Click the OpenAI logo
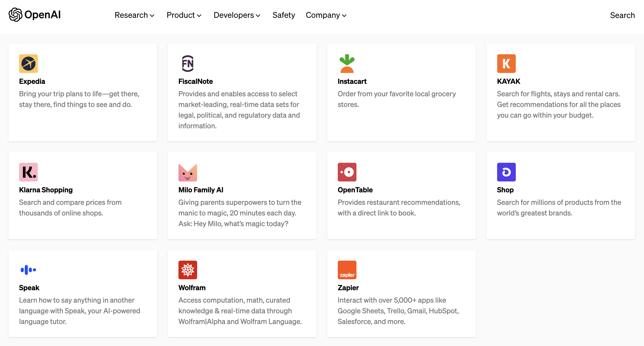This screenshot has height=346, width=644. [x=34, y=15]
